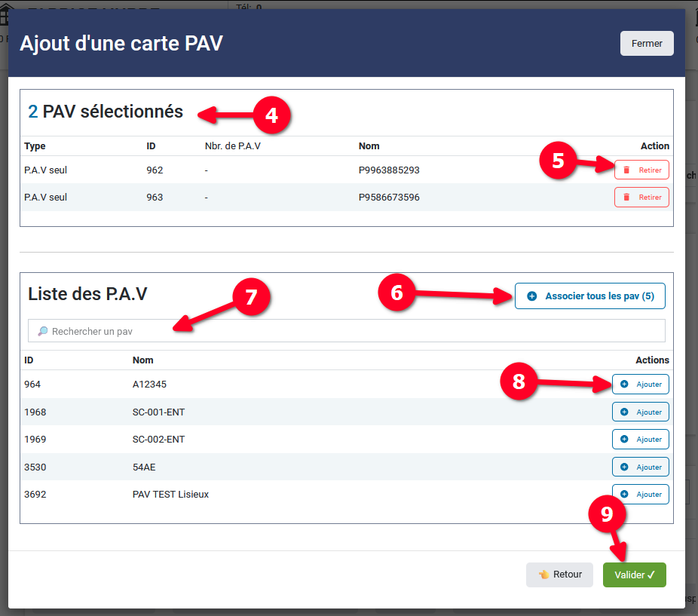Click the Nom column header in Liste des P.A.V
This screenshot has width=698, height=616.
click(143, 360)
